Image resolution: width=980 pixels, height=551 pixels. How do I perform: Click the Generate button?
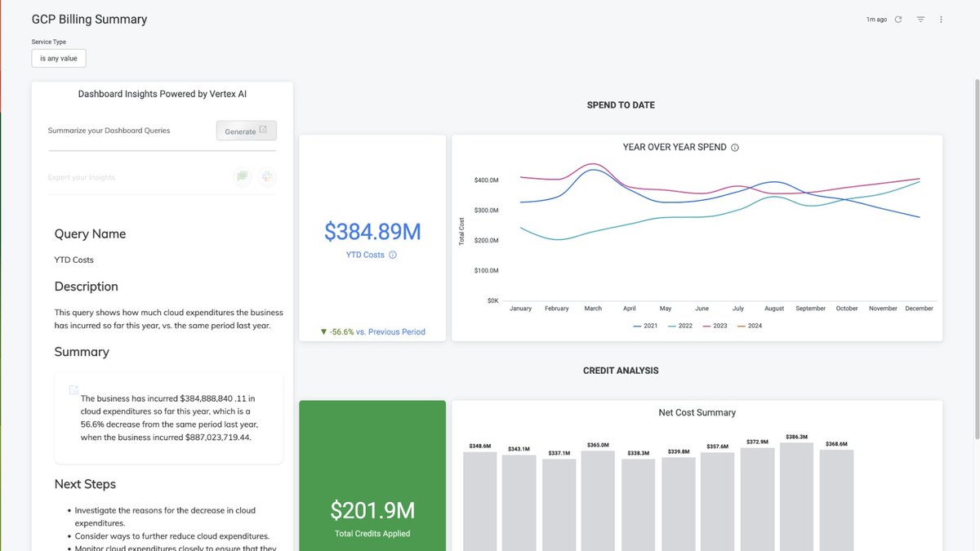[x=247, y=131]
